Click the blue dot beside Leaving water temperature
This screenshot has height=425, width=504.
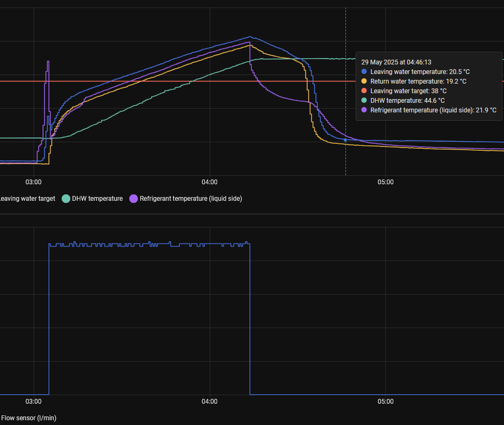pyautogui.click(x=364, y=71)
